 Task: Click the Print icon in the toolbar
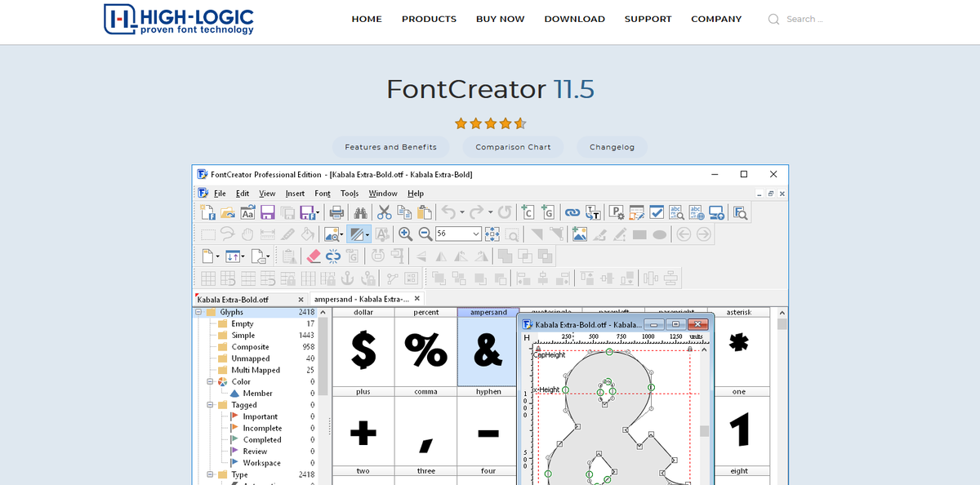336,212
